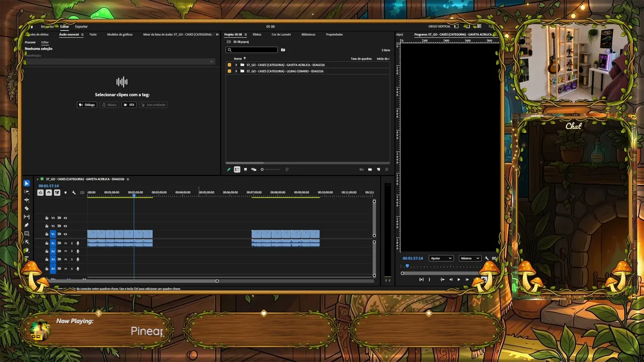Add a marker with timeline marker icon
Screen dimensions: 644x362
tap(65, 193)
